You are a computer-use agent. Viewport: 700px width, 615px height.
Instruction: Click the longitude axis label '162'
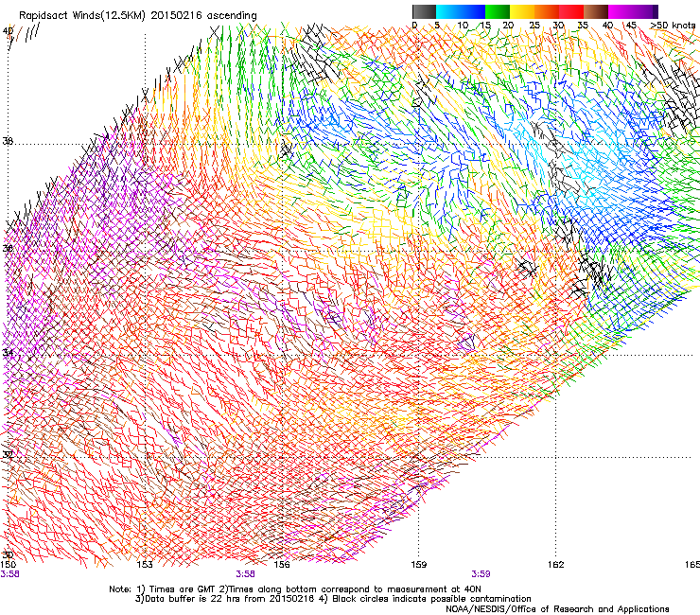tap(555, 565)
